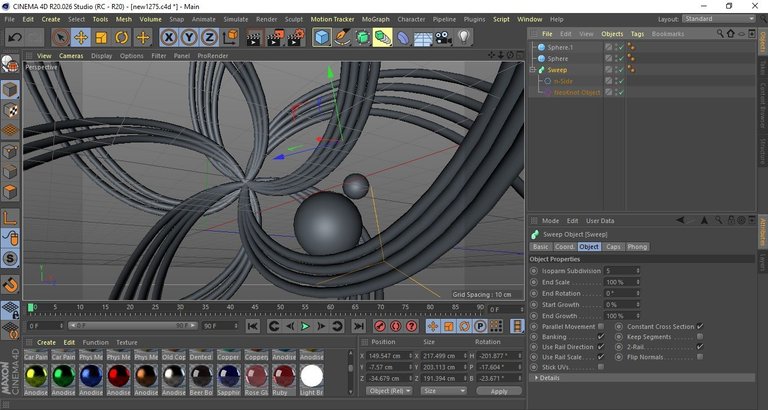Toggle the Enable Snap magnet icon
768x410 pixels.
pos(10,284)
